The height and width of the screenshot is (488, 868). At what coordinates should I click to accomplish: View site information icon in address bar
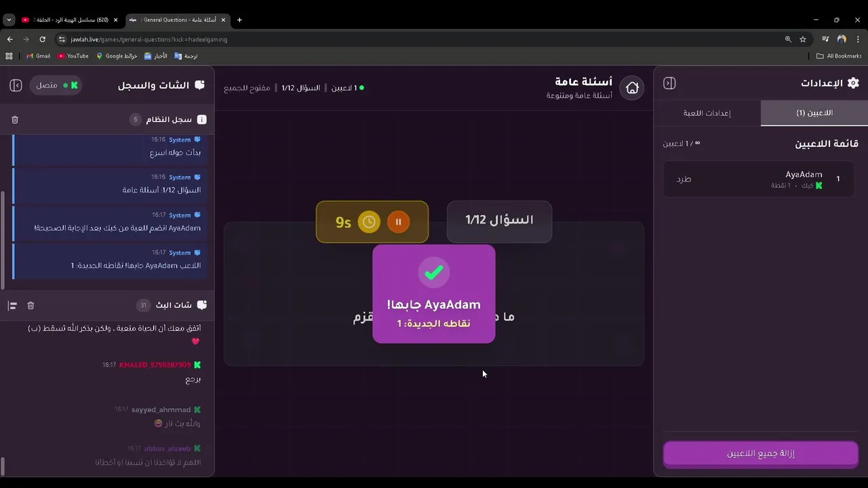[62, 39]
